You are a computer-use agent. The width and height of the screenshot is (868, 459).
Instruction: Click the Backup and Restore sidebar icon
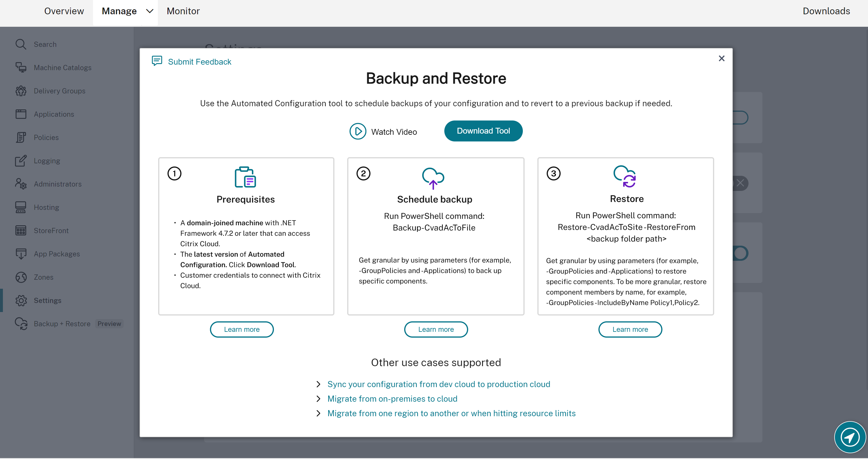coord(21,323)
